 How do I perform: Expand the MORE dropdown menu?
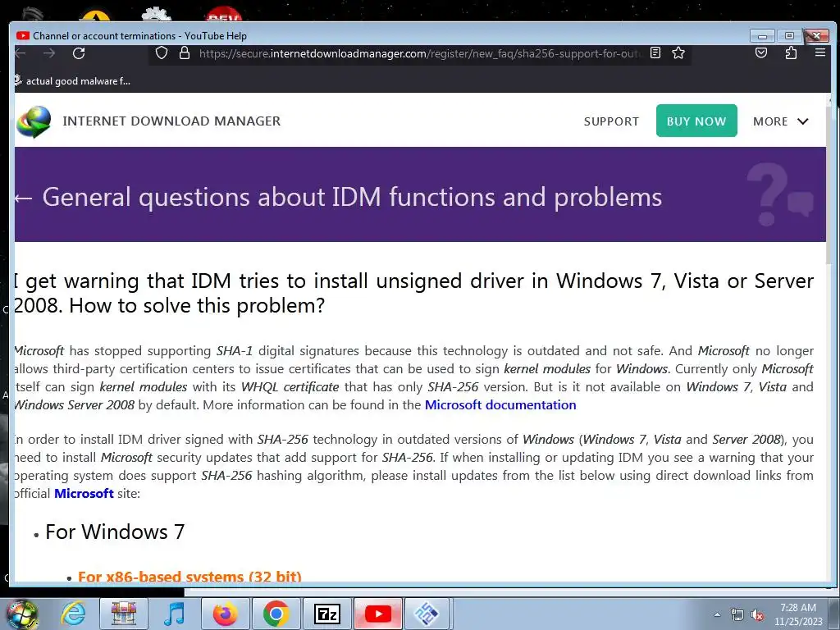tap(781, 121)
